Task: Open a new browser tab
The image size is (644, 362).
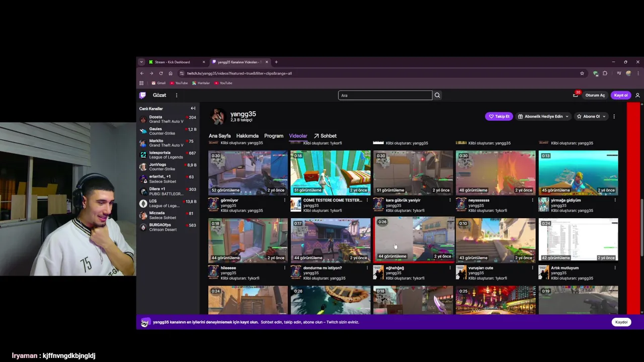Action: (276, 62)
